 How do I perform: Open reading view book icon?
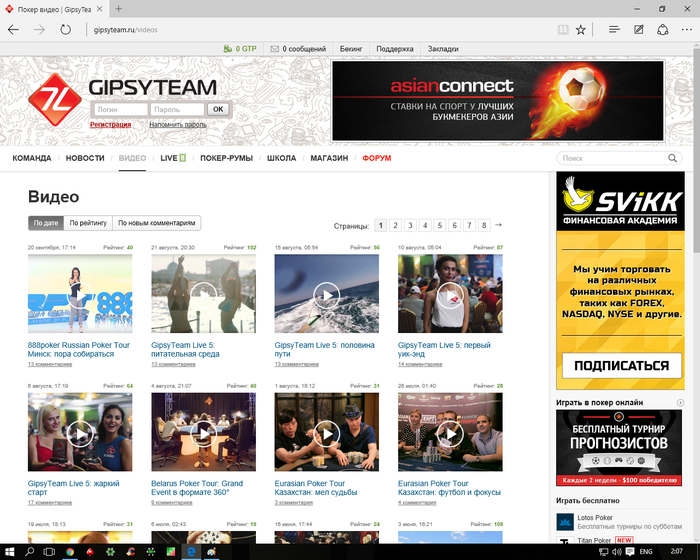tap(563, 30)
